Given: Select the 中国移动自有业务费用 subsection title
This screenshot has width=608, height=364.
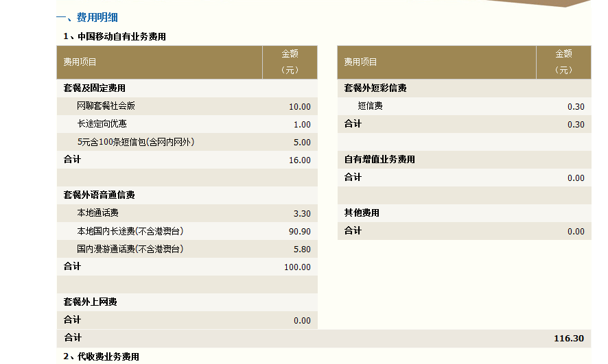Looking at the screenshot, I should 121,36.
